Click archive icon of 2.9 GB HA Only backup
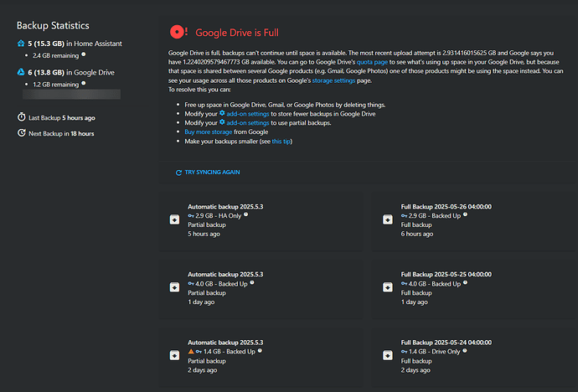This screenshot has width=578, height=392. pos(175,219)
